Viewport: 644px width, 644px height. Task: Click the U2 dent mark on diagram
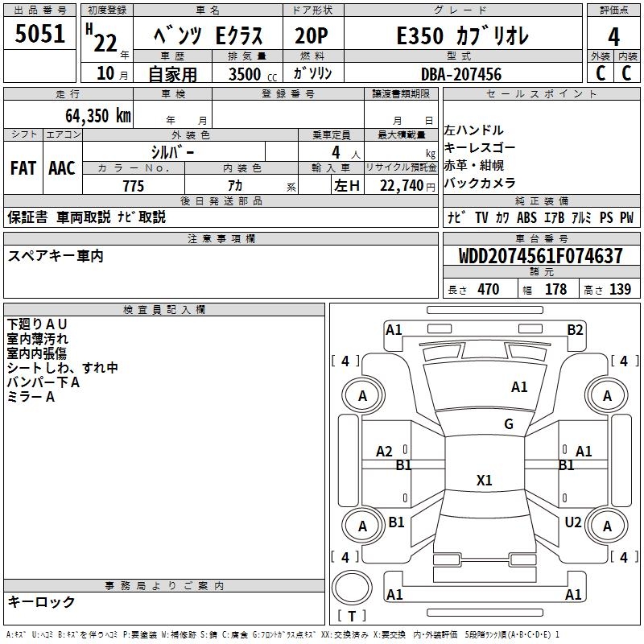click(573, 522)
